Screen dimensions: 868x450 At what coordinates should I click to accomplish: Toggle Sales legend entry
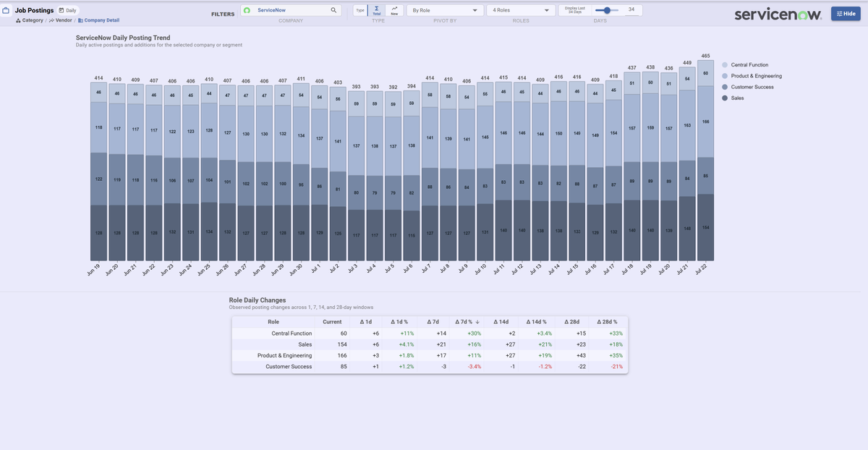[733, 98]
